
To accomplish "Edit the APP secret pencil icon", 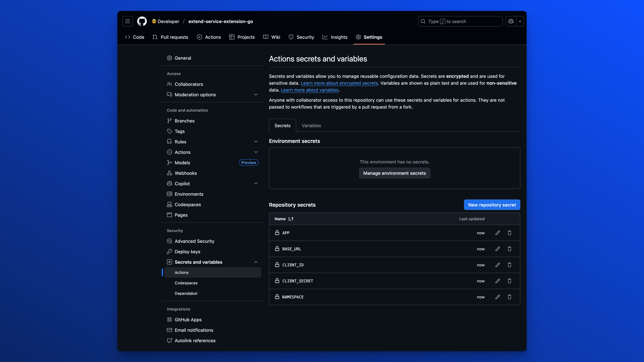I will (x=498, y=233).
